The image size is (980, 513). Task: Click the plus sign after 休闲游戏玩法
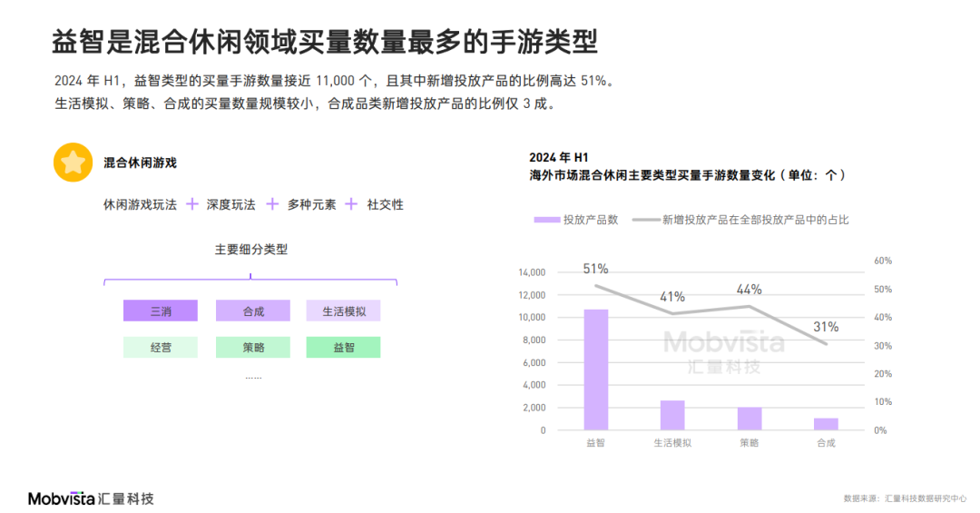[x=191, y=204]
